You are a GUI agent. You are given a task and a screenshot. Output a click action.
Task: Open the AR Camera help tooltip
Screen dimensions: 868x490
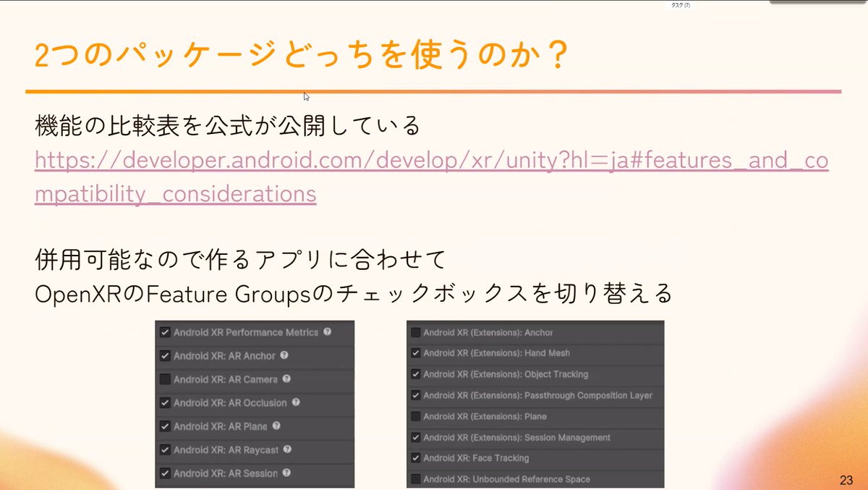coord(286,379)
